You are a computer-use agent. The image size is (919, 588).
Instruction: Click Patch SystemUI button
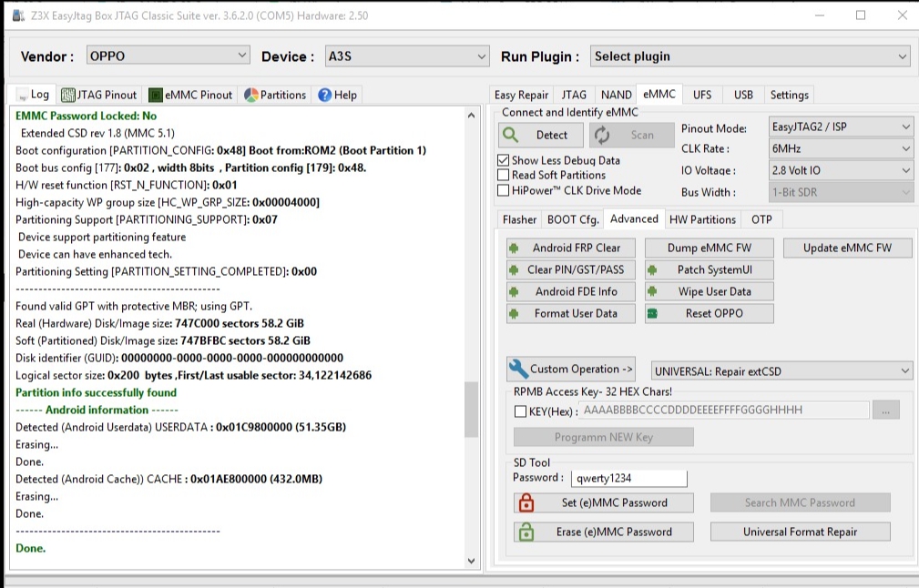(710, 269)
